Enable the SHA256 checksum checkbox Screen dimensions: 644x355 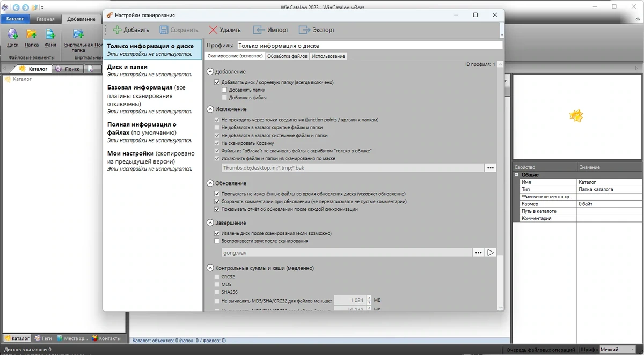point(217,292)
